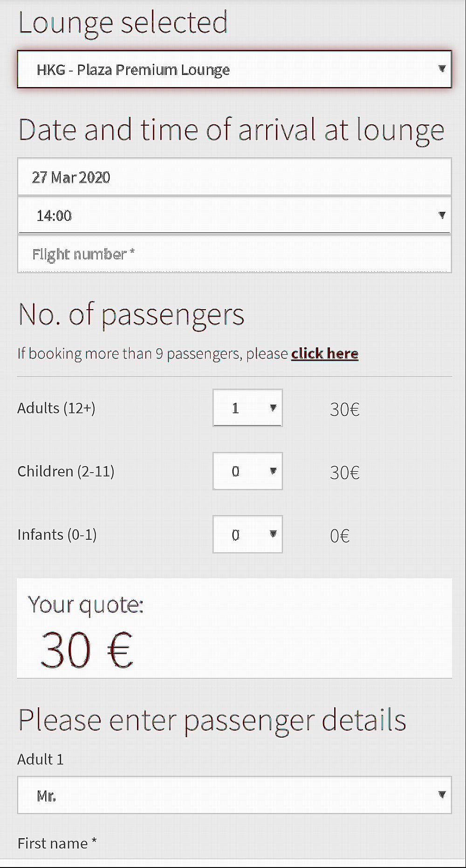Image resolution: width=466 pixels, height=868 pixels.
Task: Open the Infants (0-1) count dropdown
Action: click(247, 534)
